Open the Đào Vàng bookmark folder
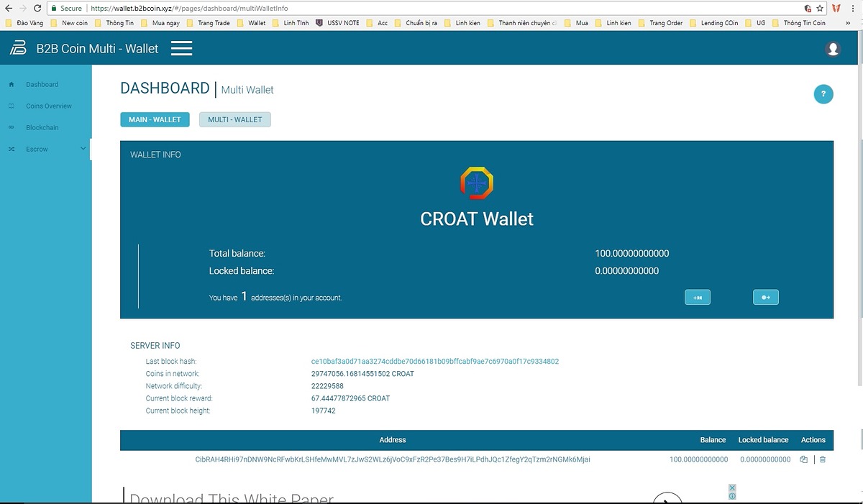Image resolution: width=863 pixels, height=504 pixels. pos(24,23)
